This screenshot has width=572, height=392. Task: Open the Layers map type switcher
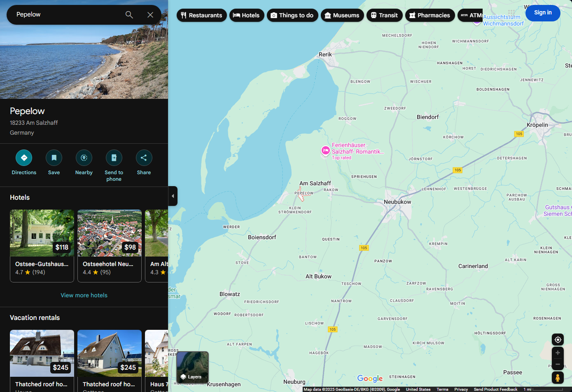(192, 367)
